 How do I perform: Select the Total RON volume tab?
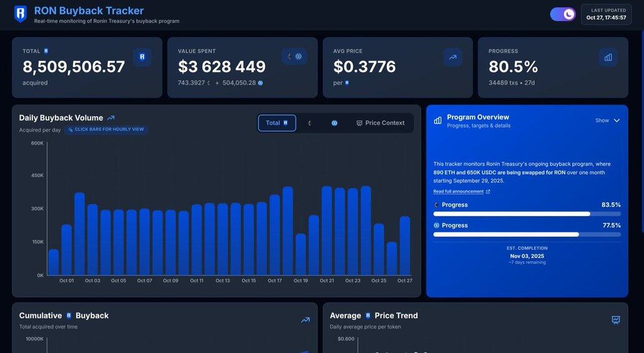[277, 123]
